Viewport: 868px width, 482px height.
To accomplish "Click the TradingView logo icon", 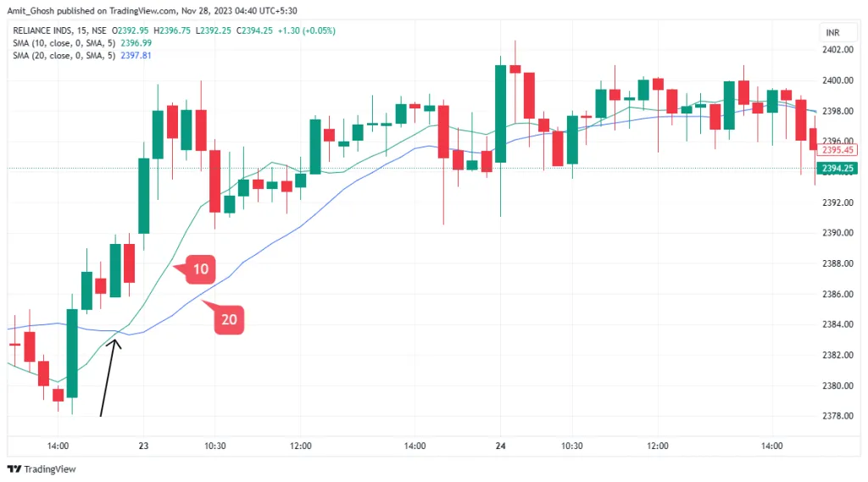I will (14, 468).
